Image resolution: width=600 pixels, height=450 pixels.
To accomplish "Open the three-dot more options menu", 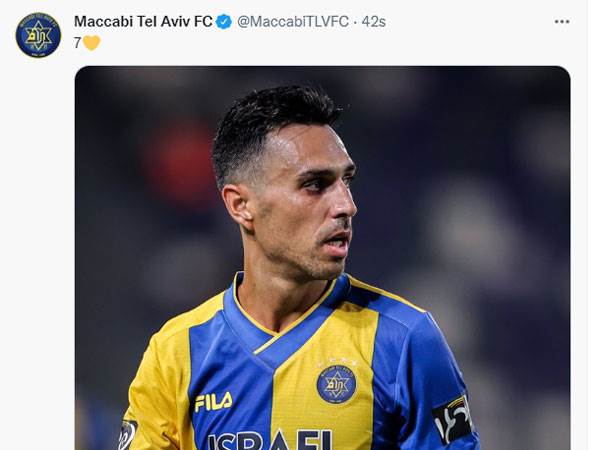I will 562,22.
